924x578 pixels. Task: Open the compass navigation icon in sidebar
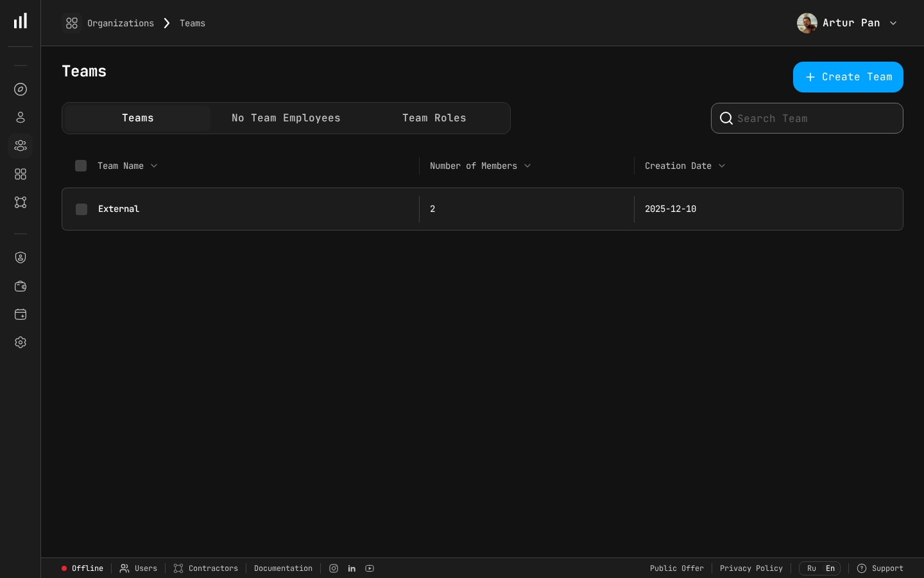pos(21,89)
